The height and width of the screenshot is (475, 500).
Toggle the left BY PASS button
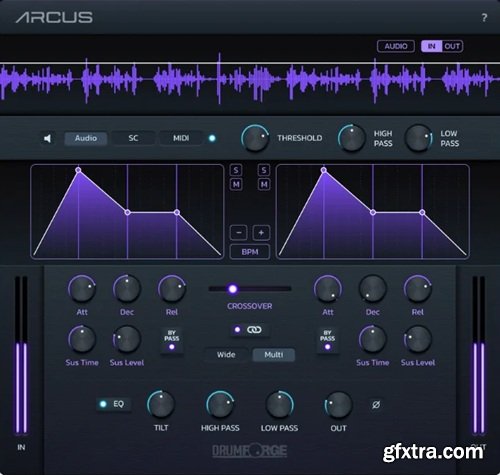click(x=172, y=341)
